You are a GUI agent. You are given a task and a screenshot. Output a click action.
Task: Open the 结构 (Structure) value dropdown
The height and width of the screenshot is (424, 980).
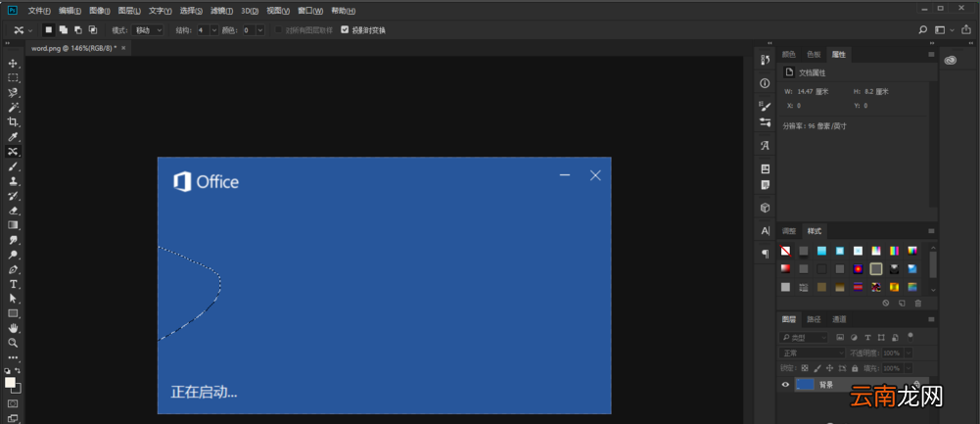click(x=214, y=30)
